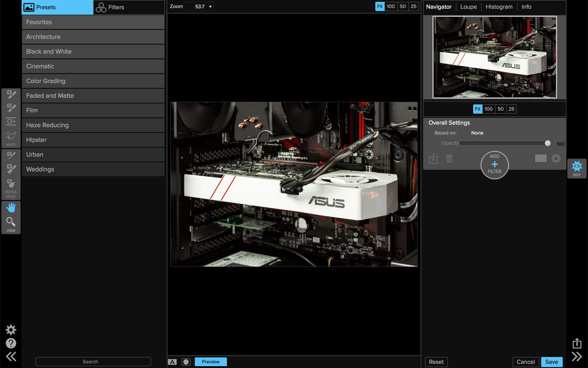The width and height of the screenshot is (588, 368).
Task: Open the FX Edit module icon
Action: pos(577,168)
